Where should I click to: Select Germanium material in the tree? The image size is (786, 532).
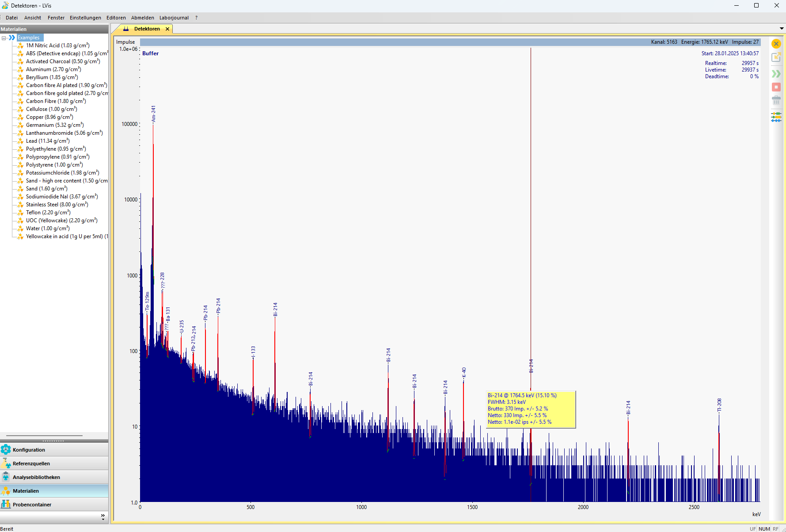coord(54,125)
